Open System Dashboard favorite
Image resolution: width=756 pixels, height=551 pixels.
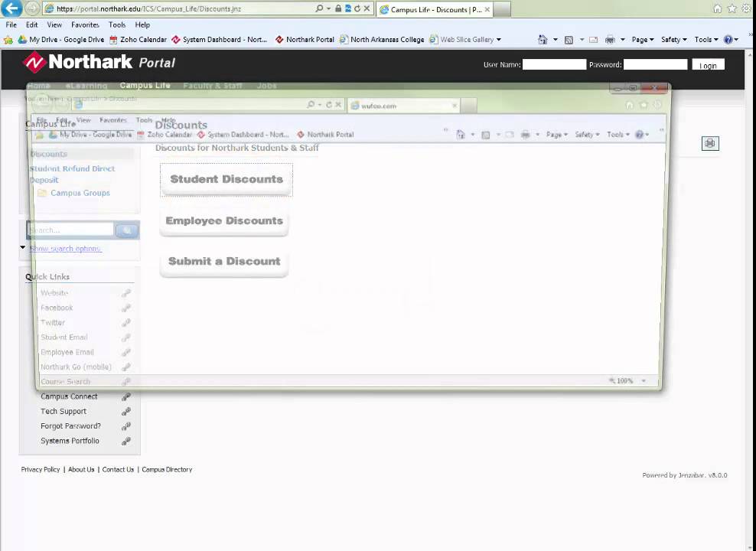(220, 40)
